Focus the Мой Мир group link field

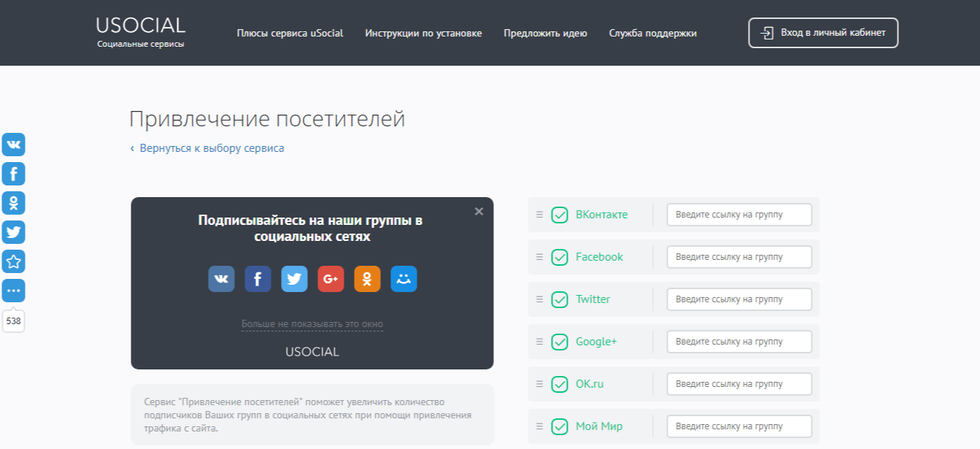pos(739,426)
